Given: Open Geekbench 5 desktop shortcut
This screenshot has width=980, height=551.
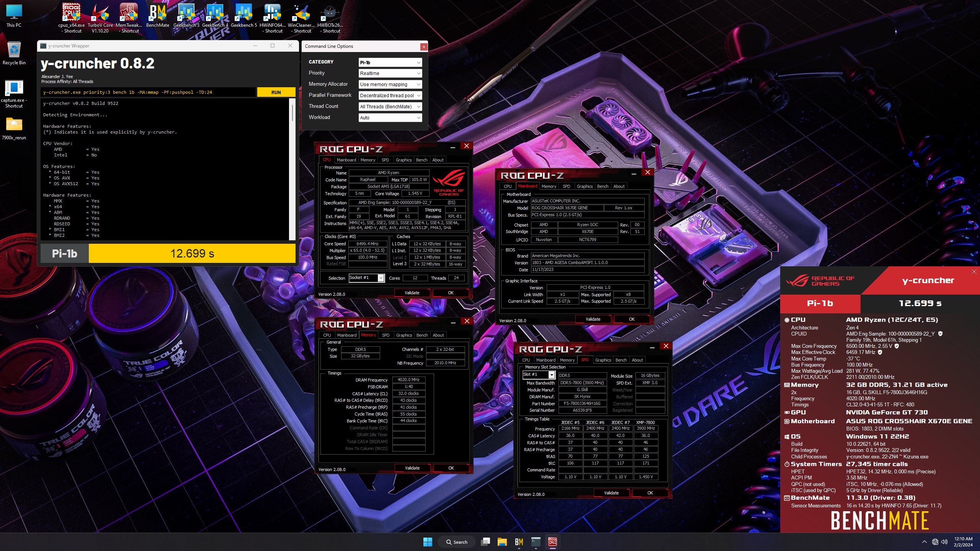Looking at the screenshot, I should (x=244, y=16).
